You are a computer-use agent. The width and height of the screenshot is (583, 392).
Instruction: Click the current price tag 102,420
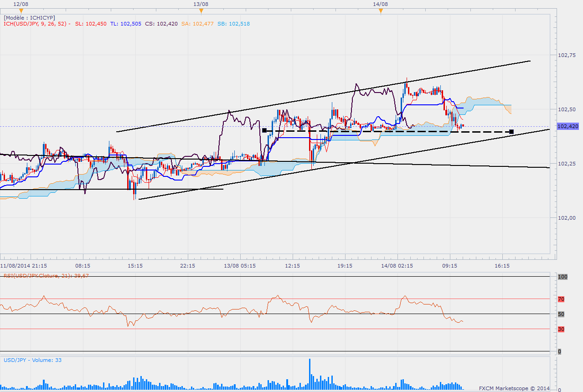(x=568, y=126)
